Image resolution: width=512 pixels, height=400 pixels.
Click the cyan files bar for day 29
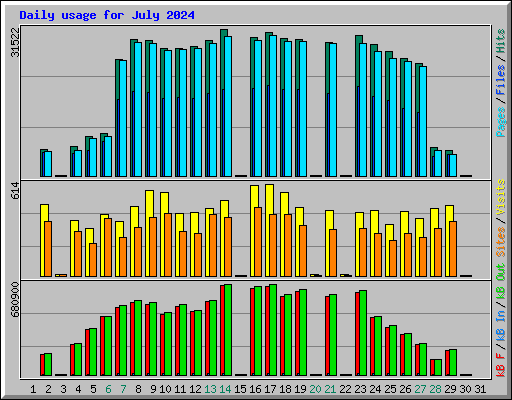point(453,165)
